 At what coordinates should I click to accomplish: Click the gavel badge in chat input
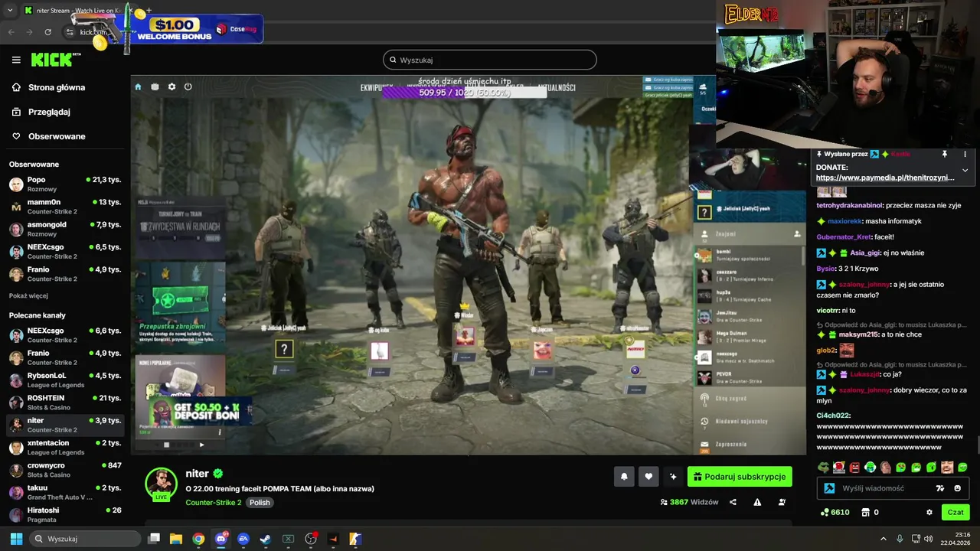point(829,488)
